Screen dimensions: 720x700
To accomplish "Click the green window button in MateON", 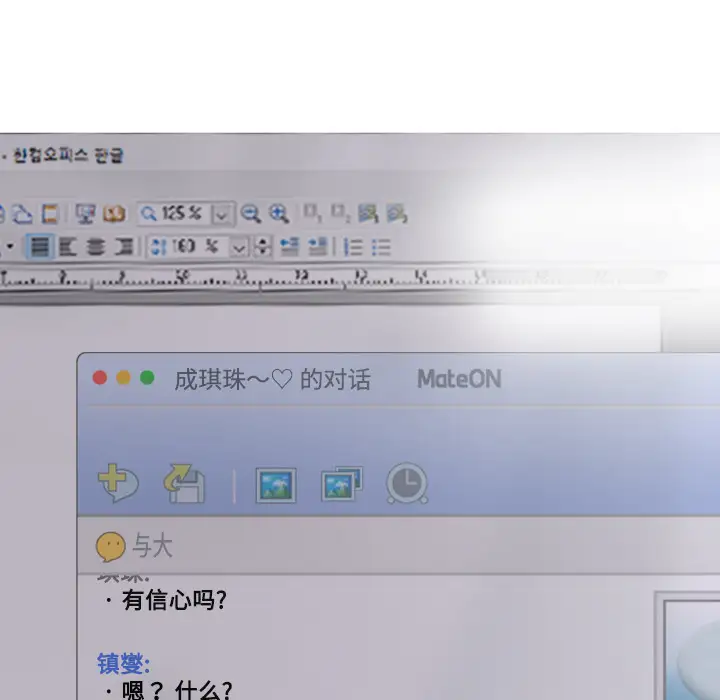I will [x=147, y=378].
